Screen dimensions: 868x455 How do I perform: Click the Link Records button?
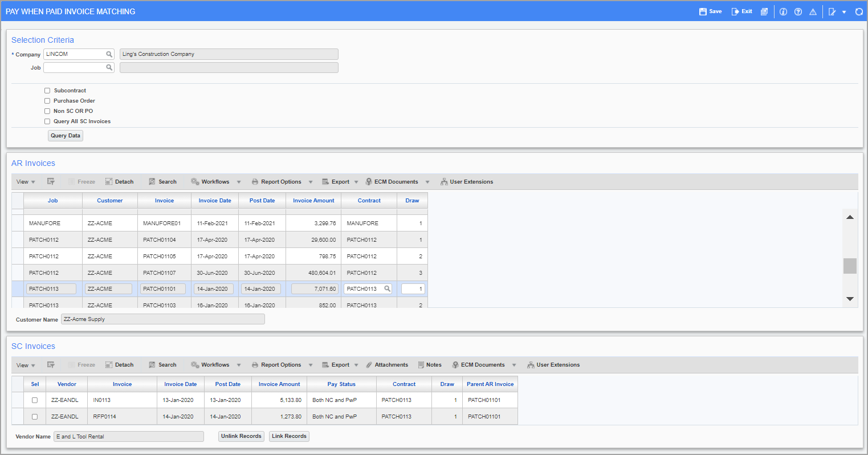289,436
